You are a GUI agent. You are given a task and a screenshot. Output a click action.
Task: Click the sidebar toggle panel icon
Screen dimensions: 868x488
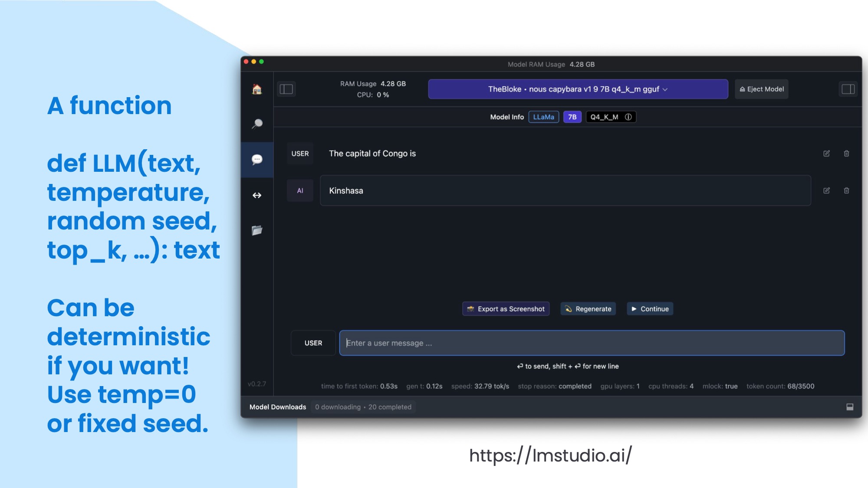pyautogui.click(x=286, y=89)
